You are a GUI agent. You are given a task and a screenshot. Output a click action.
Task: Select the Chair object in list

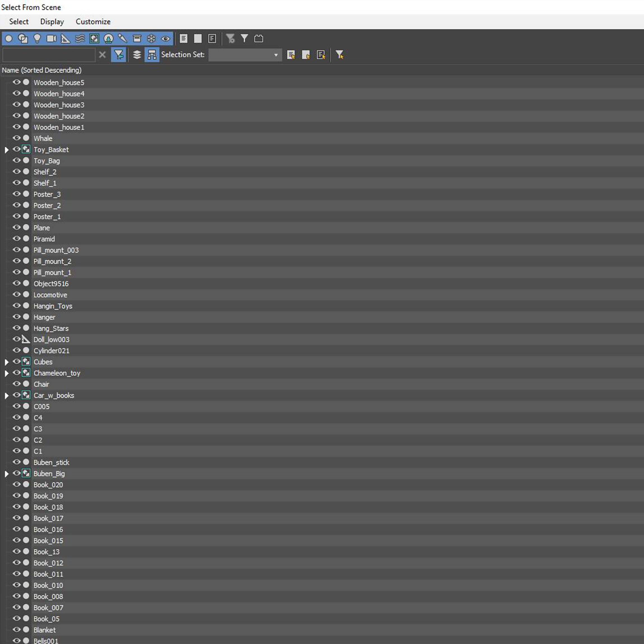(x=41, y=384)
